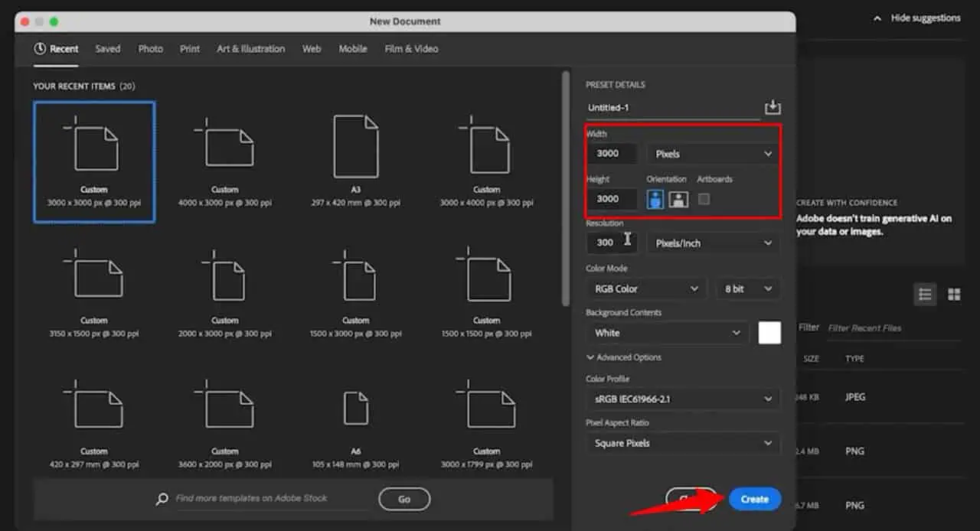This screenshot has width=980, height=531.
Task: Open the Pixels/Inch resolution units dropdown
Action: tap(713, 243)
